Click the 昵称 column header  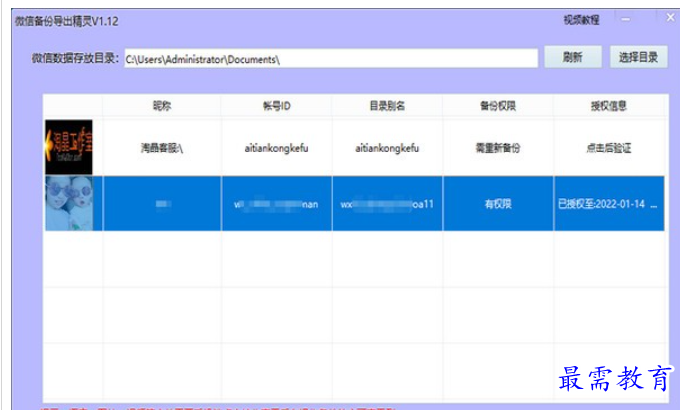pyautogui.click(x=162, y=105)
